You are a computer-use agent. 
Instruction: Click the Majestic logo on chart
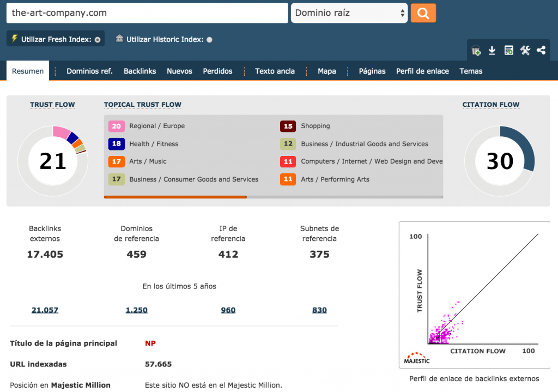click(x=416, y=357)
